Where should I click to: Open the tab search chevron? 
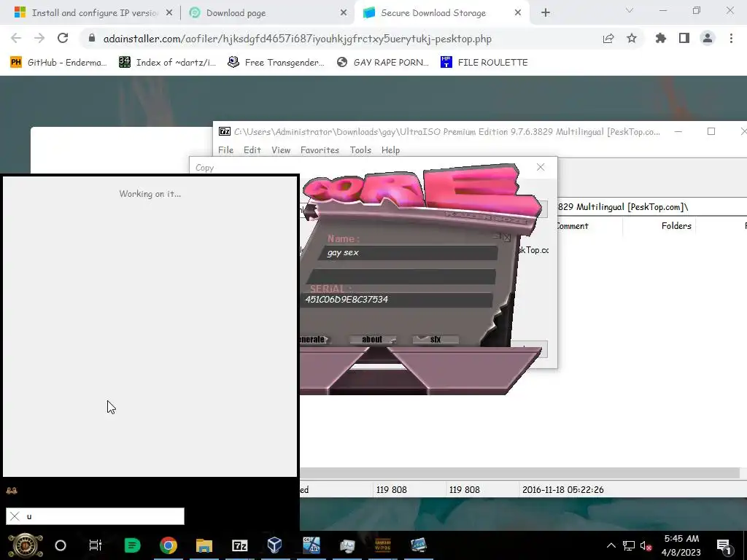(630, 10)
